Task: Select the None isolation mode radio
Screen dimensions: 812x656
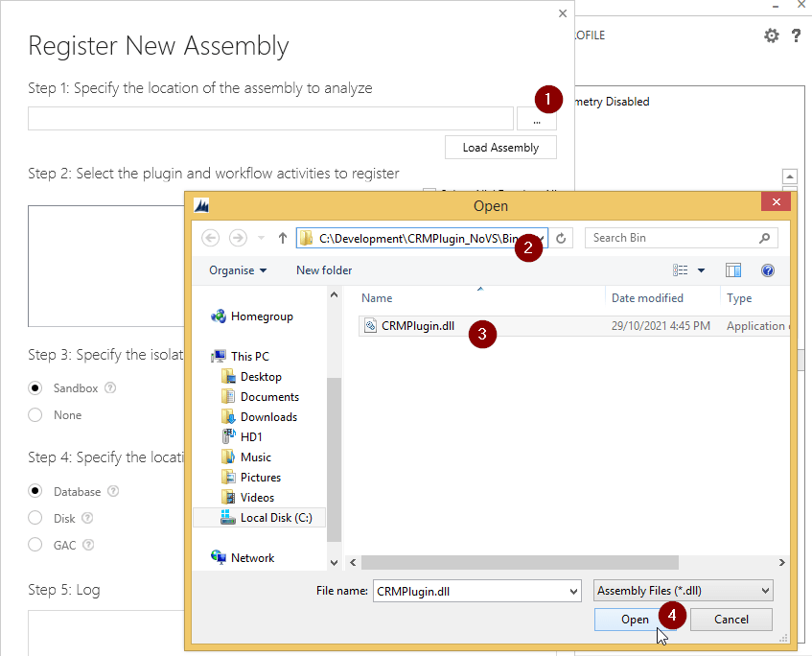Action: pos(35,415)
